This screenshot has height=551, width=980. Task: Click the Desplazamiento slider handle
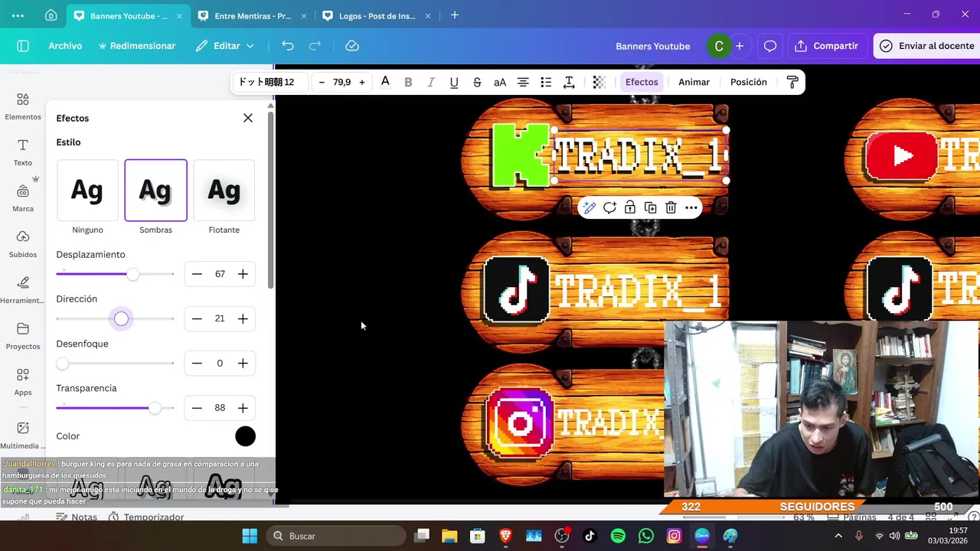[x=133, y=274]
